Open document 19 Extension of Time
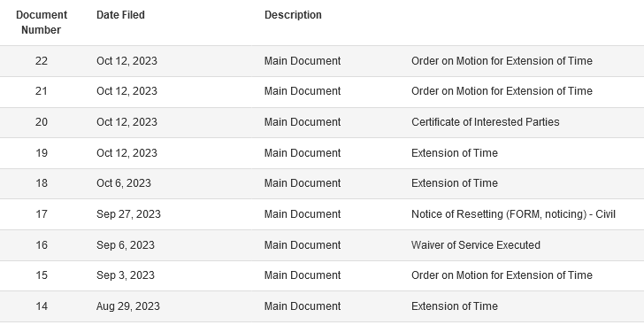This screenshot has width=644, height=325. 455,153
